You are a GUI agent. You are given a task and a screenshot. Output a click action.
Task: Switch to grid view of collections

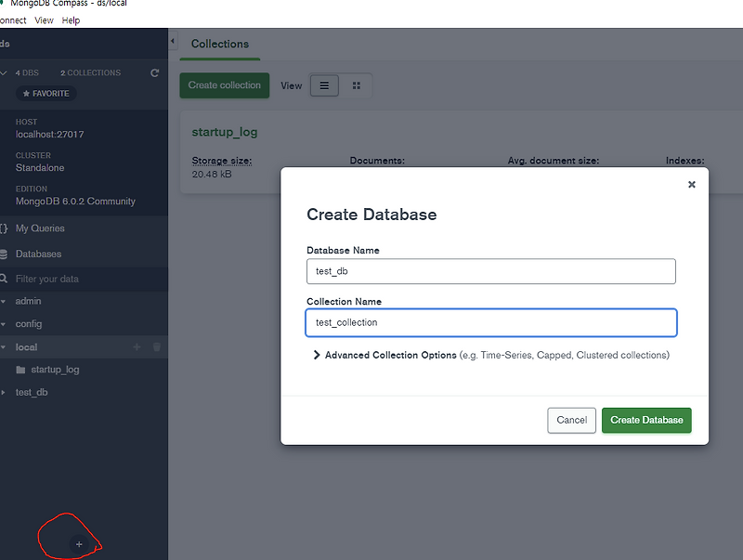pos(357,85)
